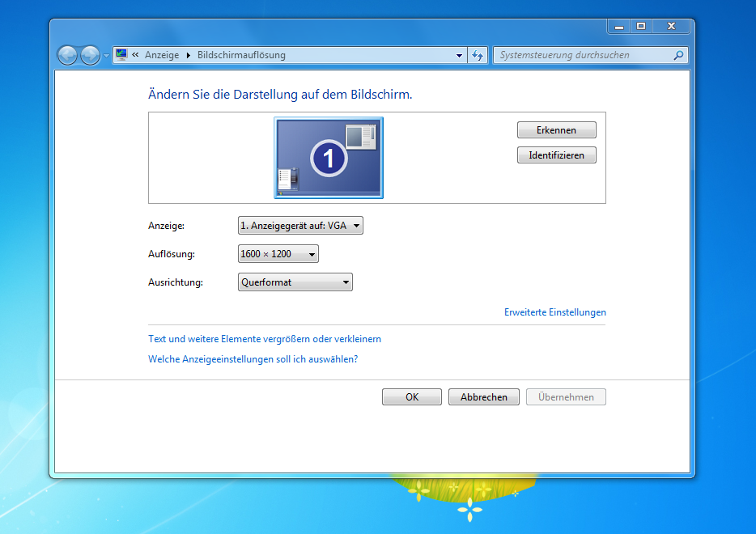Viewport: 756px width, 534px height.
Task: Open Welche Anzeigeeinstellungen soll ich auswählen link
Action: click(253, 359)
